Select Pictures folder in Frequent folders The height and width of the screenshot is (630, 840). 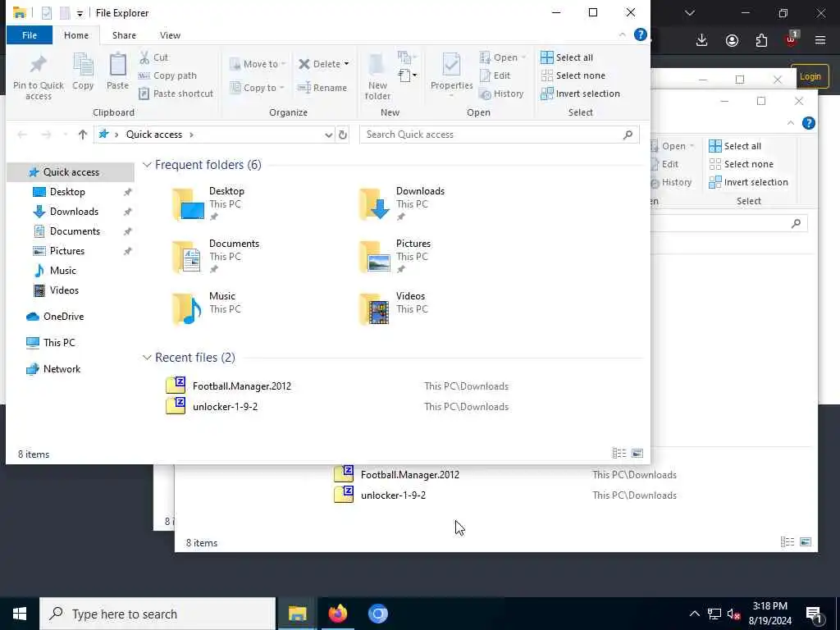[x=395, y=257]
